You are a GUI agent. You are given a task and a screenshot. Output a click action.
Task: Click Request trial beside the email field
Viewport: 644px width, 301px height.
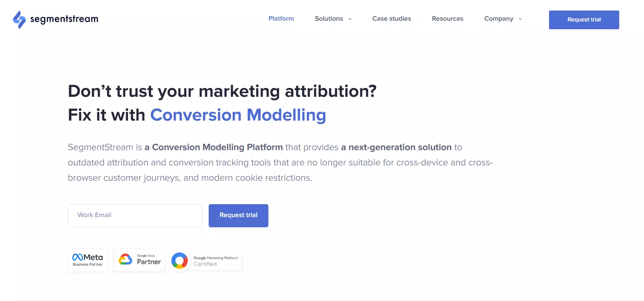pyautogui.click(x=238, y=215)
